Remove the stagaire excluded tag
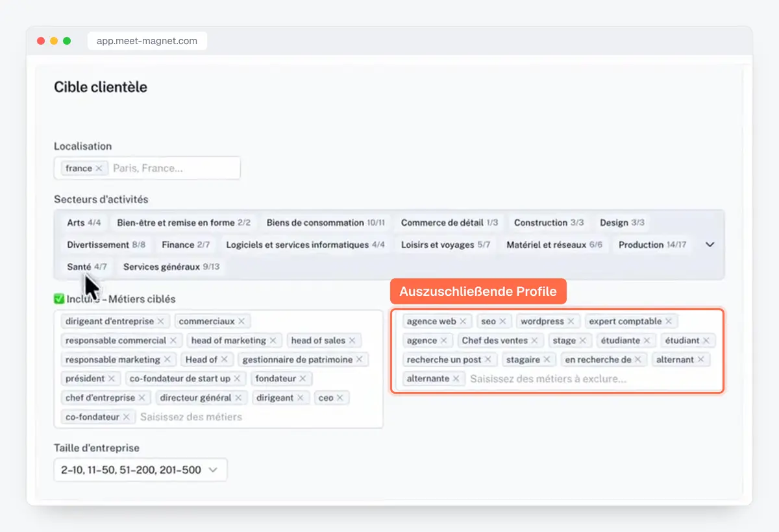The height and width of the screenshot is (532, 779). [x=547, y=359]
